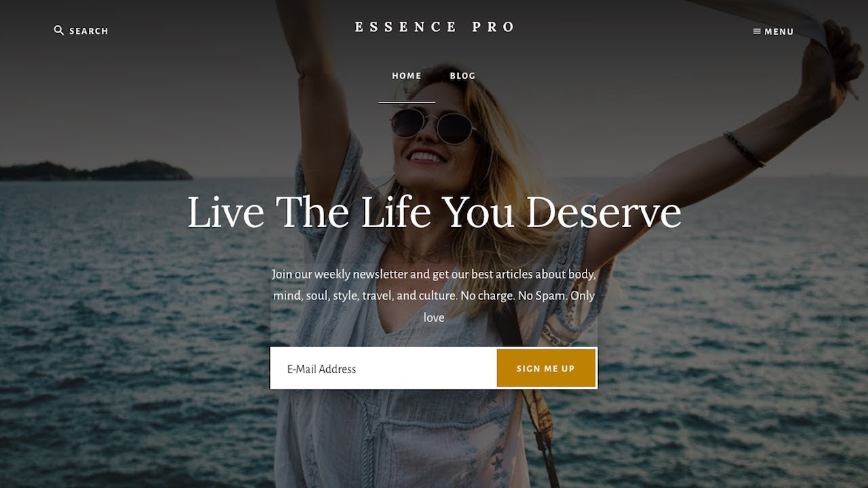This screenshot has width=868, height=488.
Task: Go to the Essence Pro site title
Action: (435, 27)
